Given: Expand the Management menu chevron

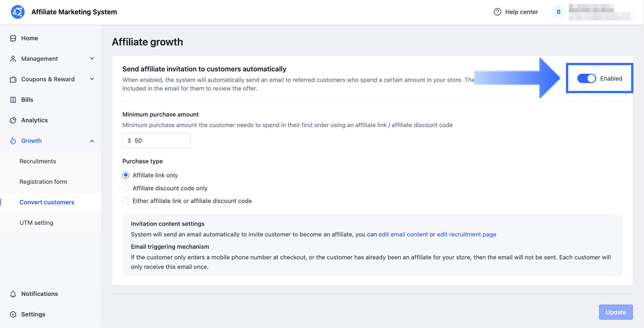Looking at the screenshot, I should (92, 59).
